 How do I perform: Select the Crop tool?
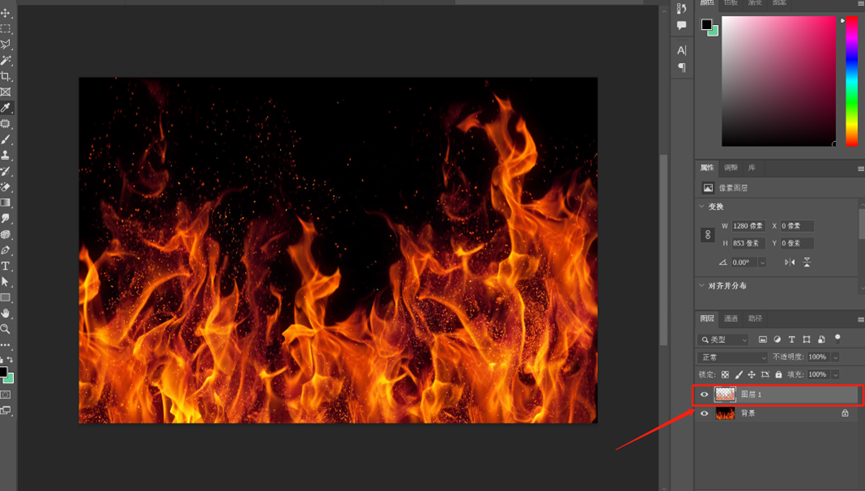pos(6,76)
